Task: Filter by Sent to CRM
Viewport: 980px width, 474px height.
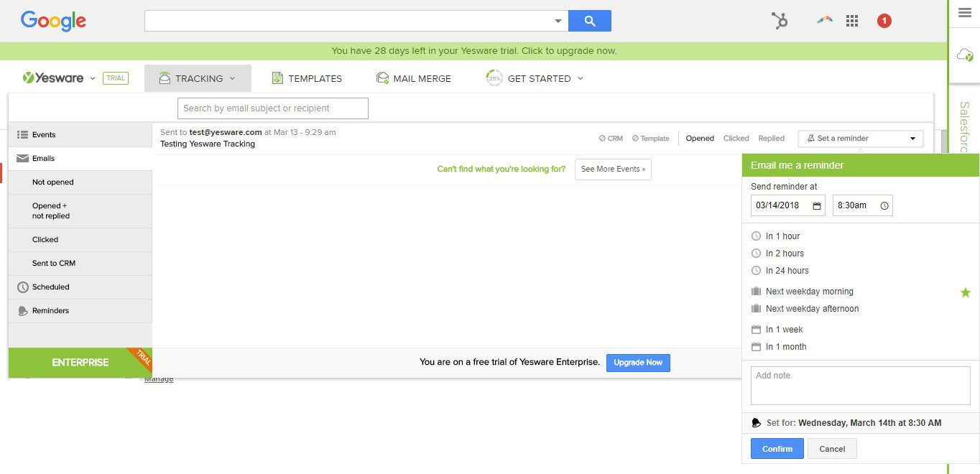Action: click(x=80, y=264)
